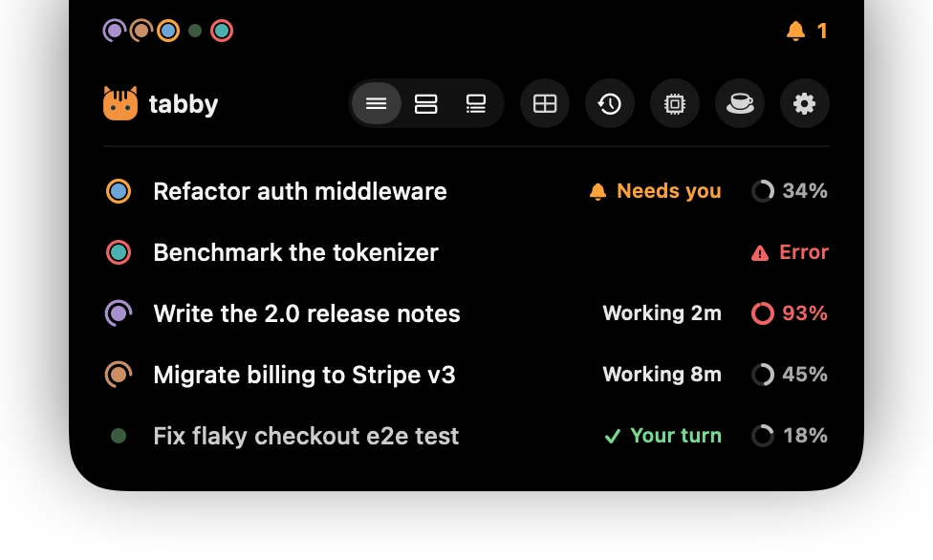
Task: Click the 18% progress ring
Action: [x=763, y=436]
